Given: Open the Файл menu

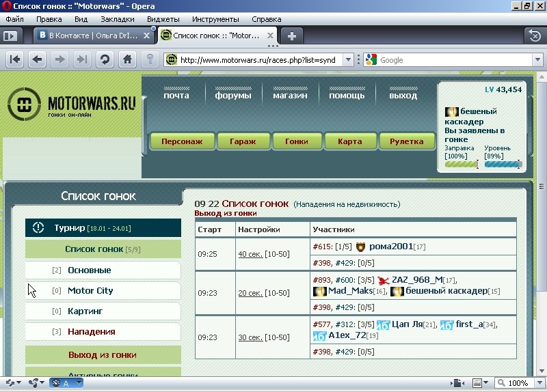Looking at the screenshot, I should coord(14,19).
